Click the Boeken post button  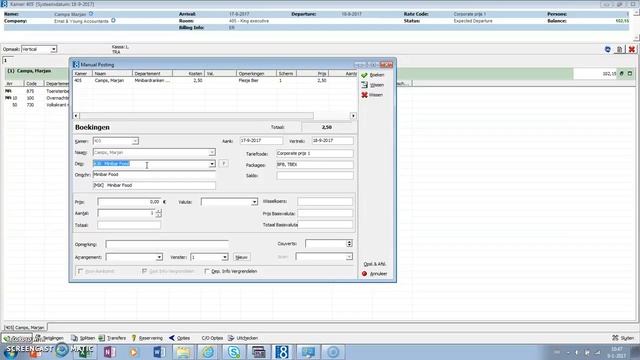(373, 75)
